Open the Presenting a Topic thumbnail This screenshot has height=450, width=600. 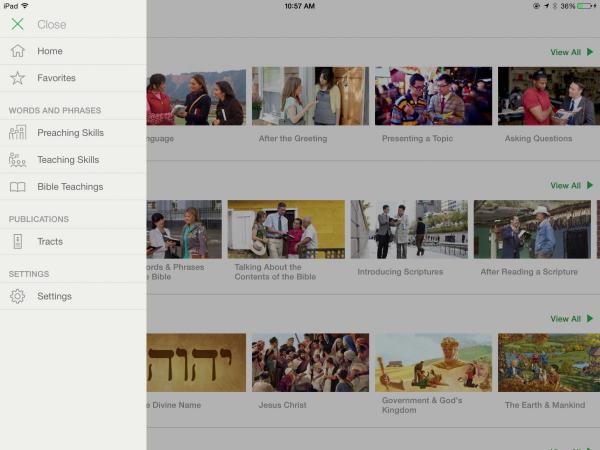pyautogui.click(x=433, y=96)
